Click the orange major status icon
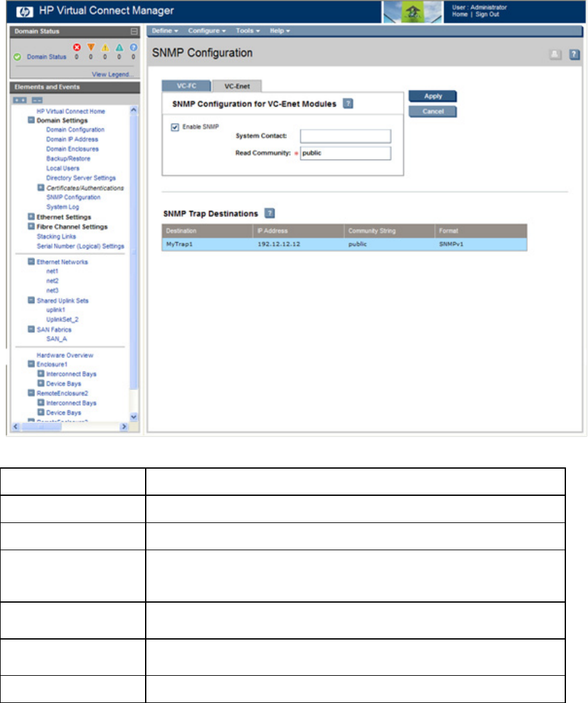The height and width of the screenshot is (703, 588). point(91,47)
